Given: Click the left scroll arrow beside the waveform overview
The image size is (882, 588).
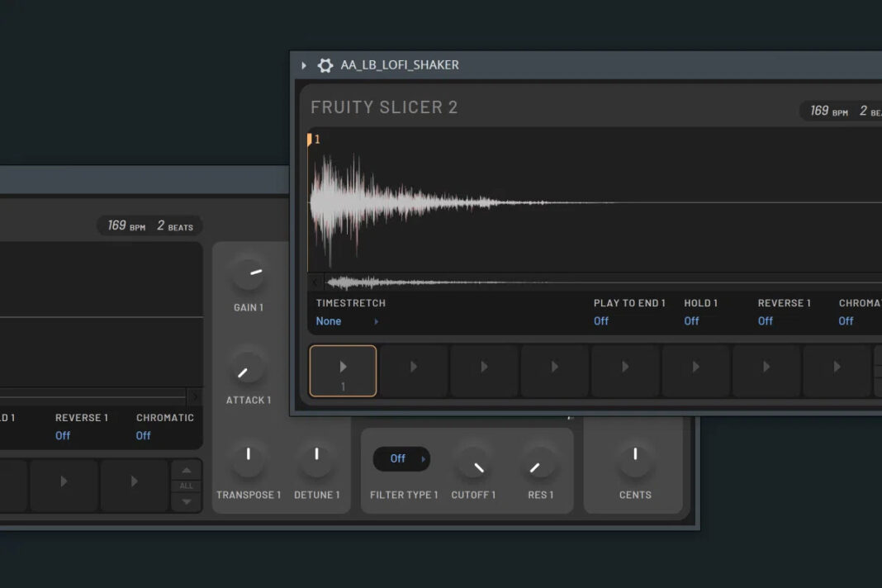Looking at the screenshot, I should point(314,282).
